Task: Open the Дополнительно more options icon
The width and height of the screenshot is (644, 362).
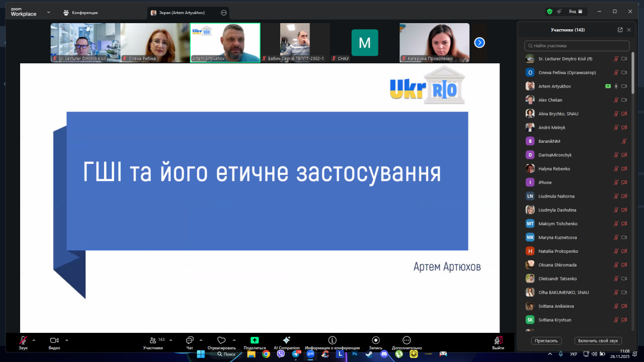Action: click(x=407, y=340)
